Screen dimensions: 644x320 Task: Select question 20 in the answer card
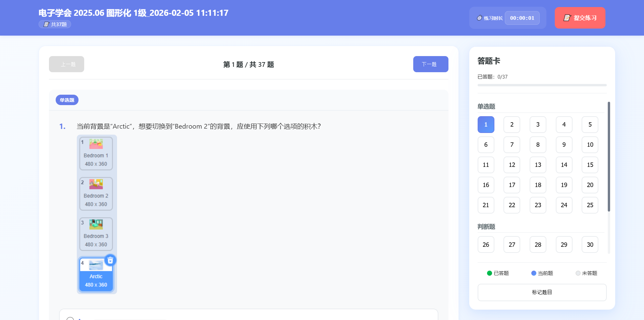[590, 185]
